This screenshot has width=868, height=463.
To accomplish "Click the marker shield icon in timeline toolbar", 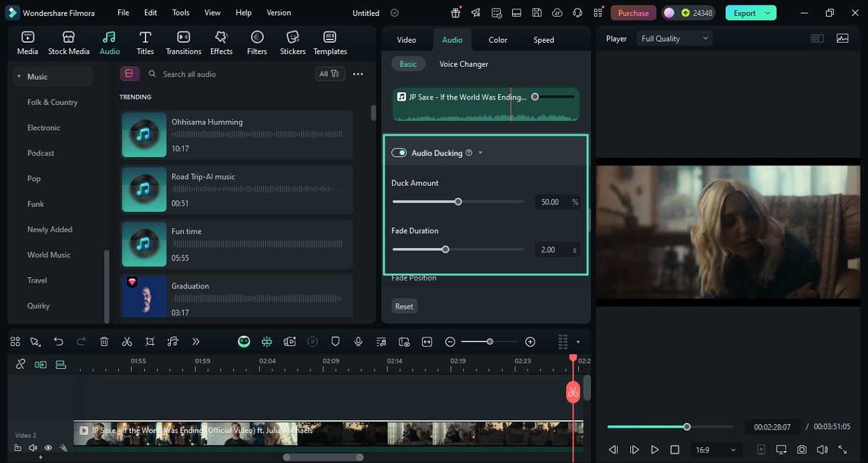I will click(335, 341).
